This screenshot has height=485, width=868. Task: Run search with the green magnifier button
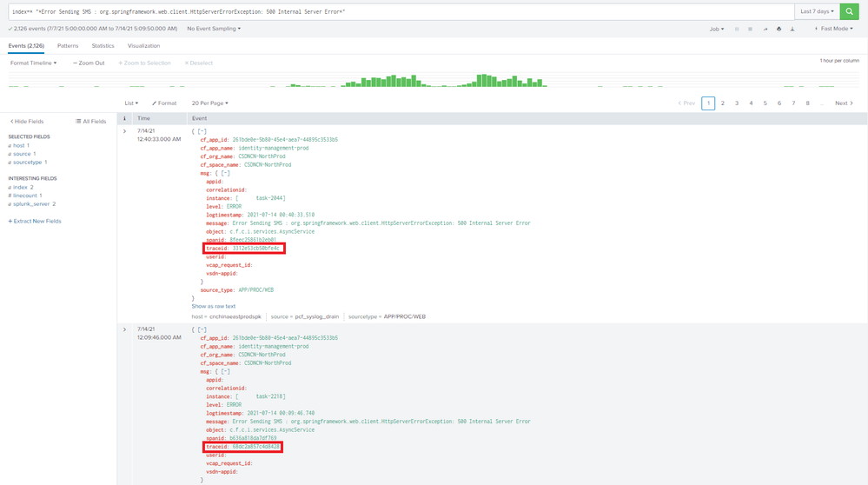point(852,11)
